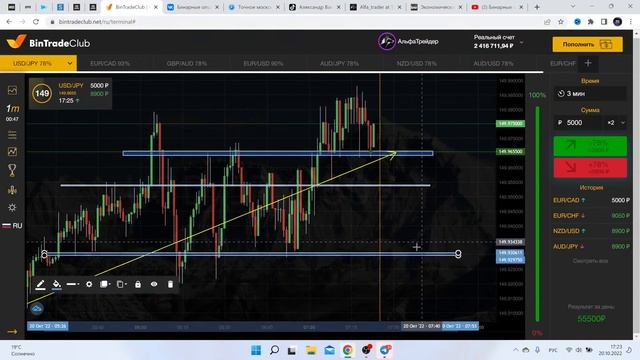Image resolution: width=640 pixels, height=360 pixels.
Task: Select the left handle of lower blue line
Action: click(x=44, y=254)
